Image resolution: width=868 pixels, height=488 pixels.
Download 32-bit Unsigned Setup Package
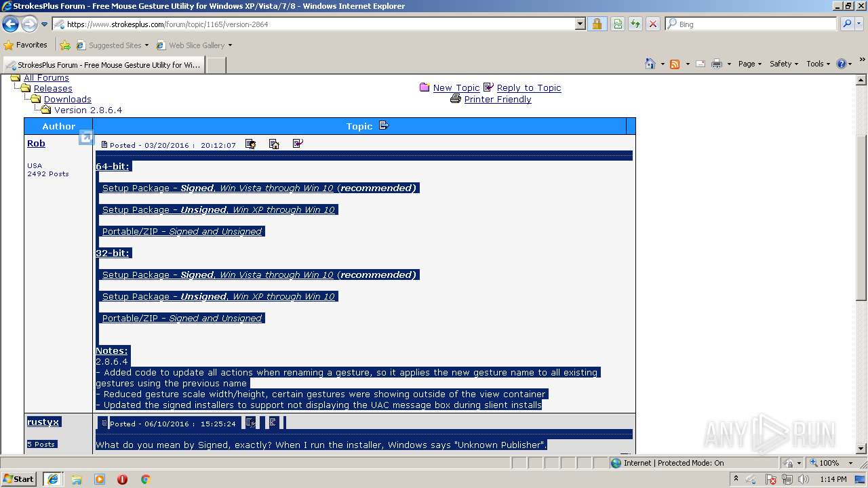coord(218,297)
